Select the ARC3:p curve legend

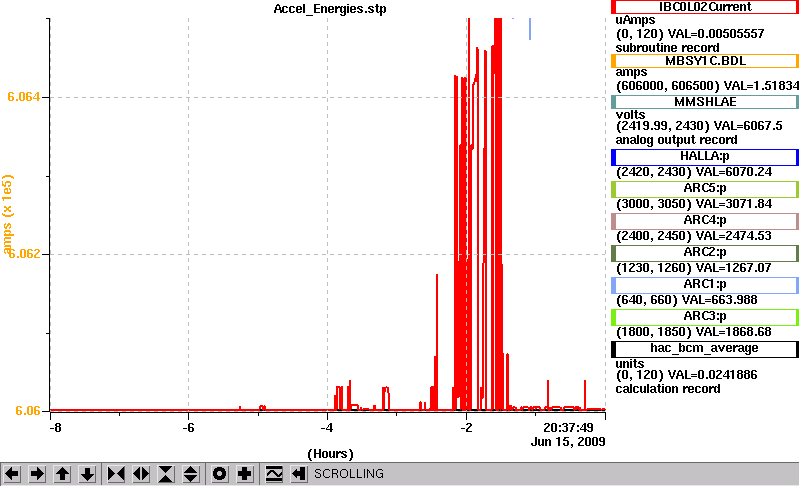[705, 317]
